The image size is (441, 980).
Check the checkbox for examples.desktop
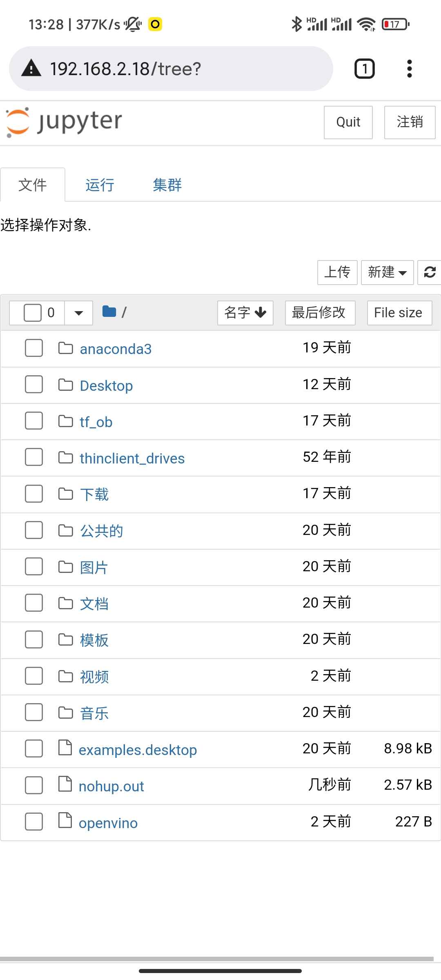coord(33,748)
